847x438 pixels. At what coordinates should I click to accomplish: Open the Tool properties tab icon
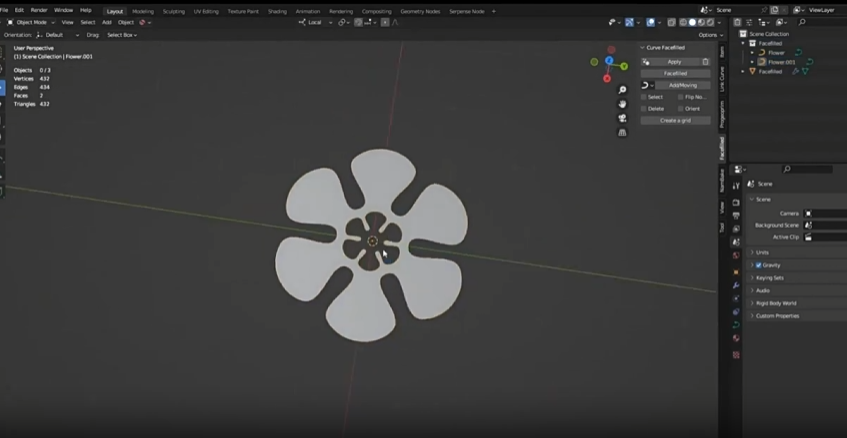coord(736,186)
